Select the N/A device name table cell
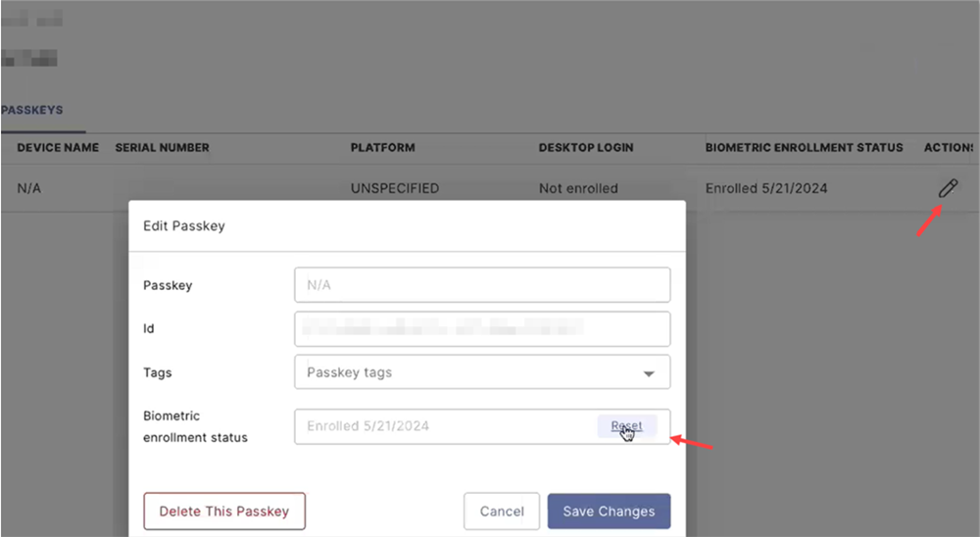This screenshot has height=537, width=980. point(29,188)
